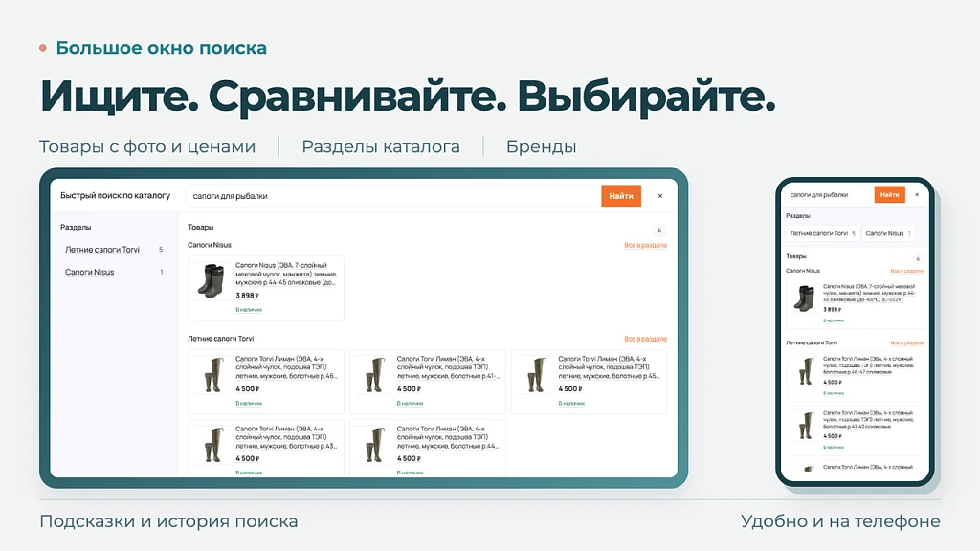Tap the 'Летние сапоги Torvi' chip on the phone
Image resolution: width=980 pixels, height=551 pixels.
pos(822,233)
